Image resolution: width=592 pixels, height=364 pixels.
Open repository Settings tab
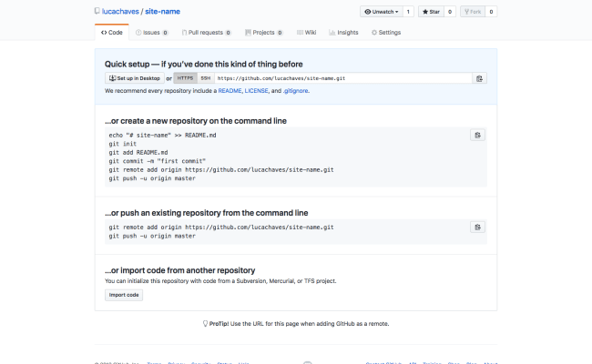coord(386,33)
